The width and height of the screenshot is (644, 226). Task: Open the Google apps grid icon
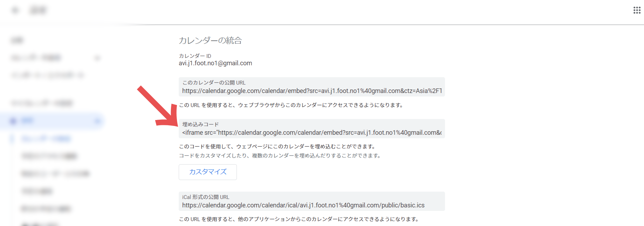click(x=637, y=10)
